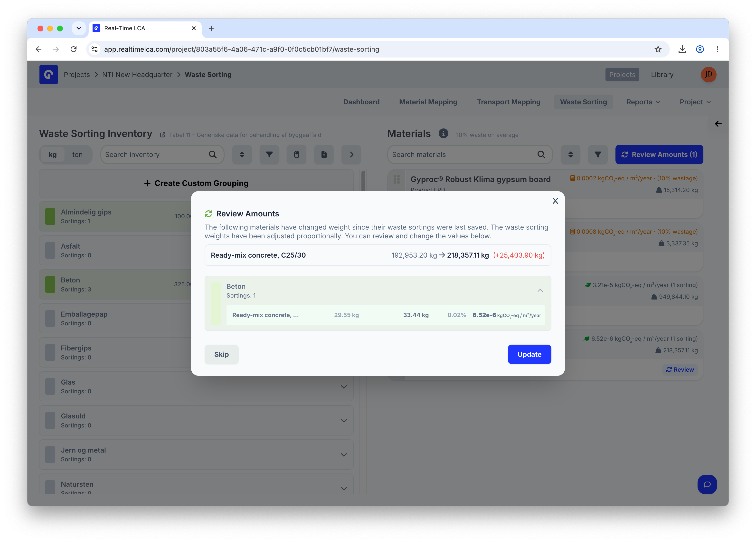Select the Ready-mix concrete sorting row

[x=386, y=315]
